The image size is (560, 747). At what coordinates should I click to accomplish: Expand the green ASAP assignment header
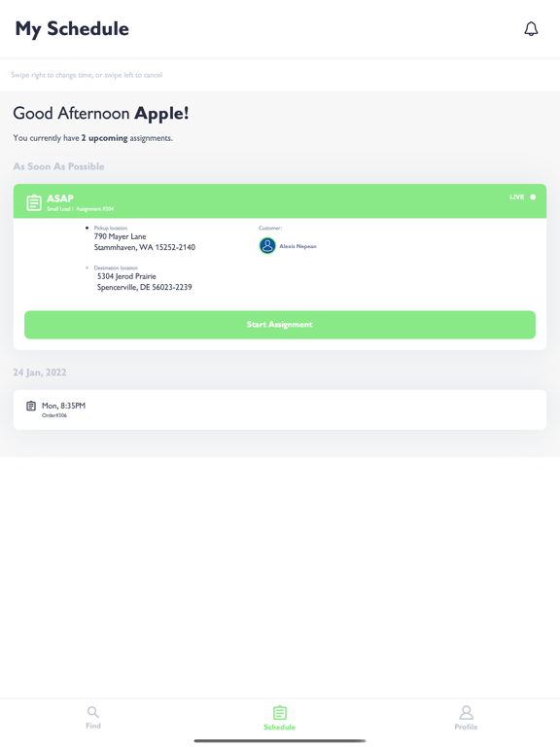[x=280, y=201]
